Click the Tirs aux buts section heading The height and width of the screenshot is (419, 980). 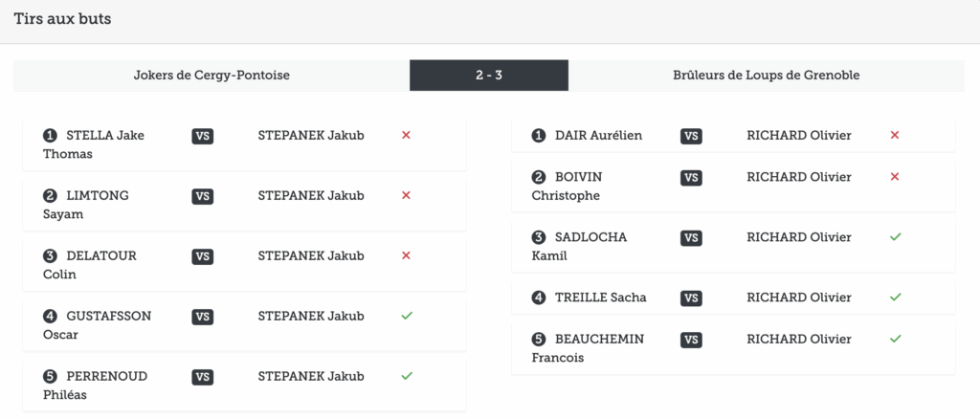pos(62,19)
